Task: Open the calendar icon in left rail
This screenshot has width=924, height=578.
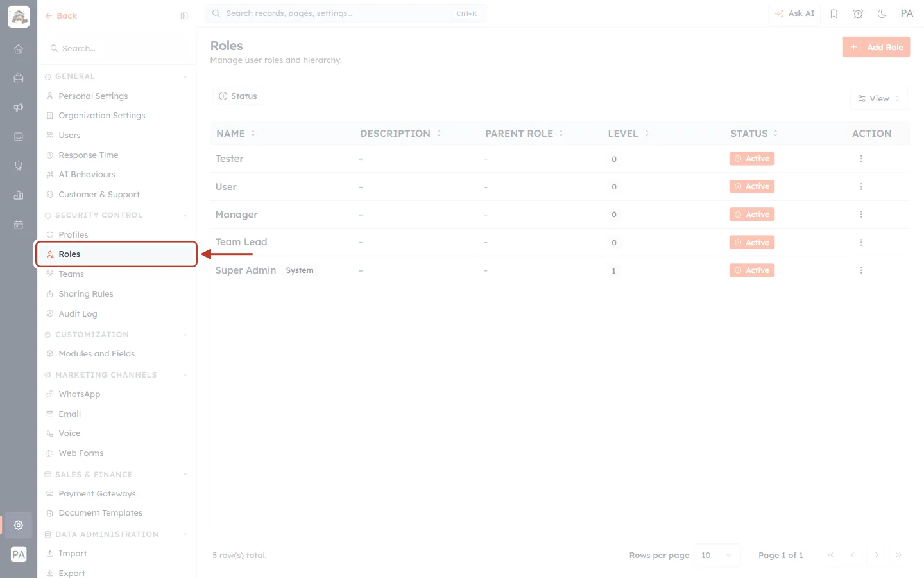Action: tap(19, 225)
